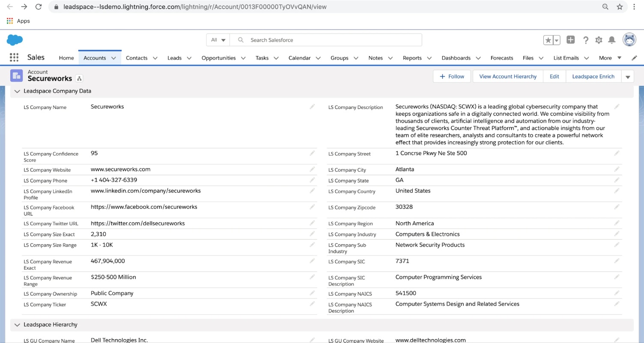
Task: Open the App Launcher grid icon
Action: point(14,57)
